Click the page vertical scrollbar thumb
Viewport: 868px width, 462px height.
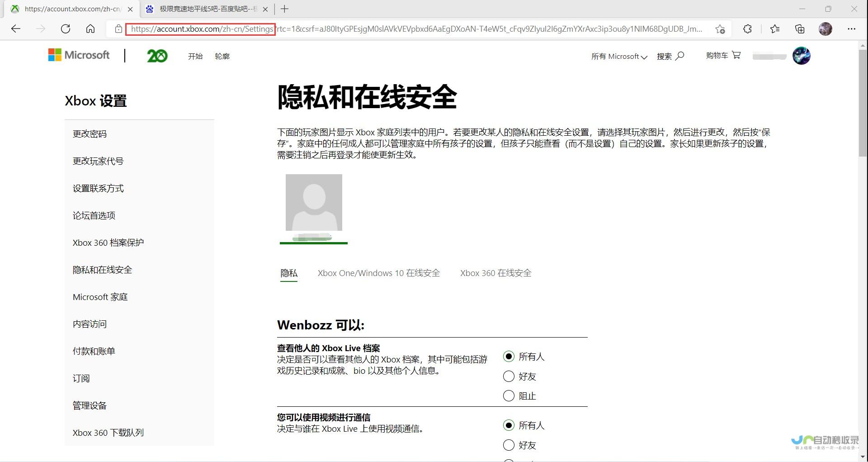863,103
